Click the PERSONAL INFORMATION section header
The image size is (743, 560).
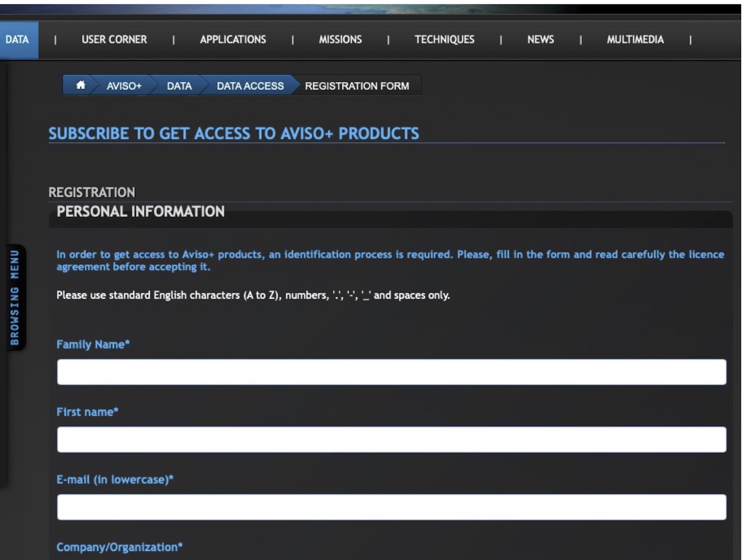[x=141, y=211]
